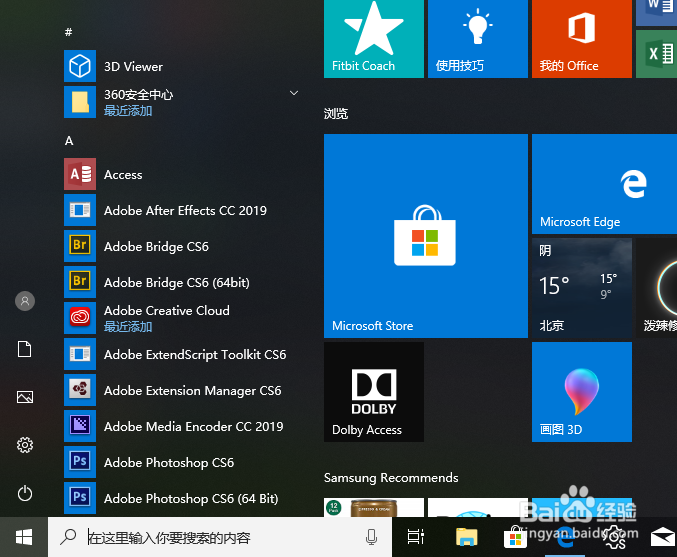The height and width of the screenshot is (557, 677).
Task: Open Microsoft Store on the taskbar
Action: click(x=516, y=537)
